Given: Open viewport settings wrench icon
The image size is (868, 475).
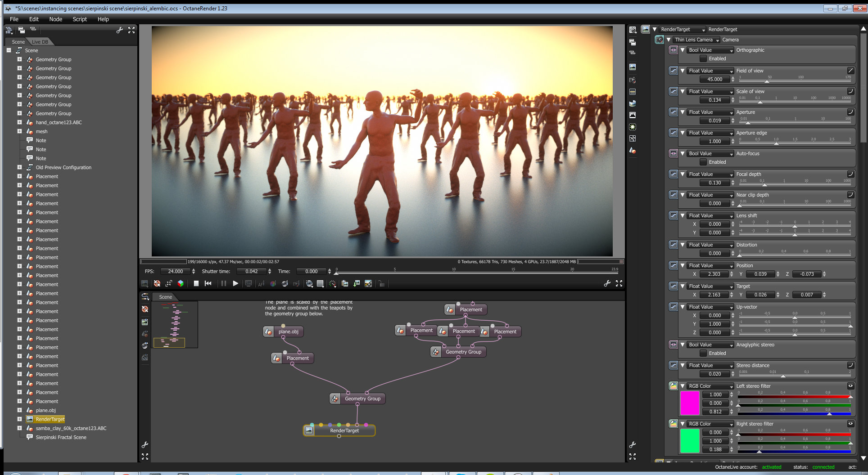Looking at the screenshot, I should click(607, 283).
